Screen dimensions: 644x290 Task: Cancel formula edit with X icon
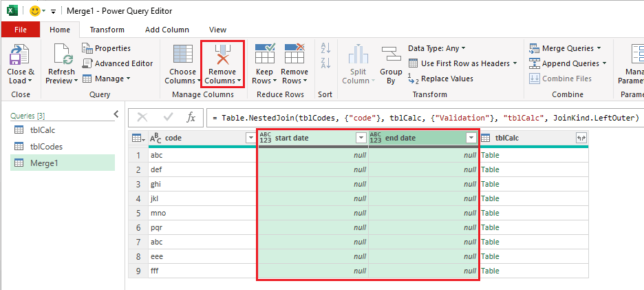[142, 118]
